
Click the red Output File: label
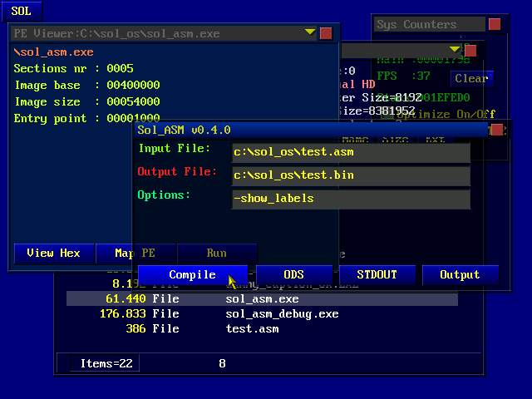click(x=177, y=172)
